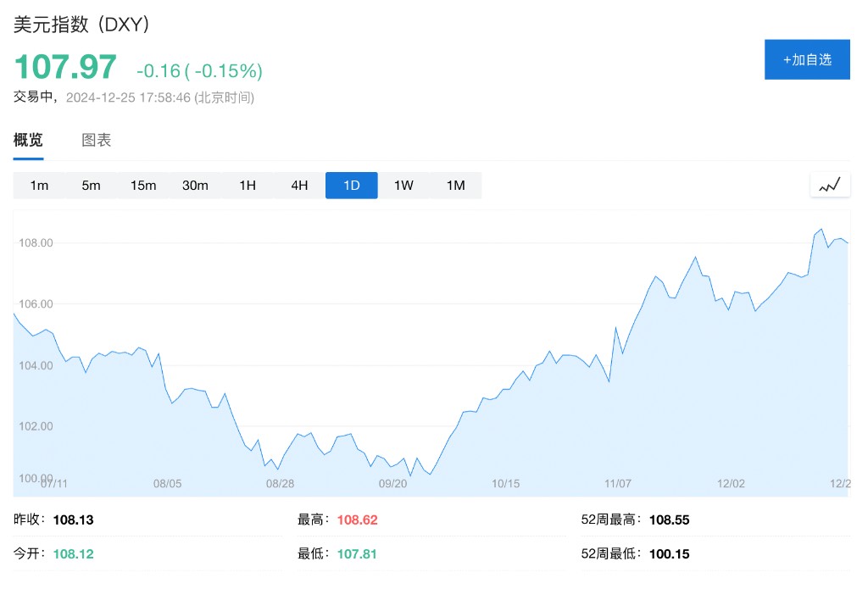This screenshot has height=589, width=868.
Task: Click the 09/20 date label
Action: pos(393,483)
